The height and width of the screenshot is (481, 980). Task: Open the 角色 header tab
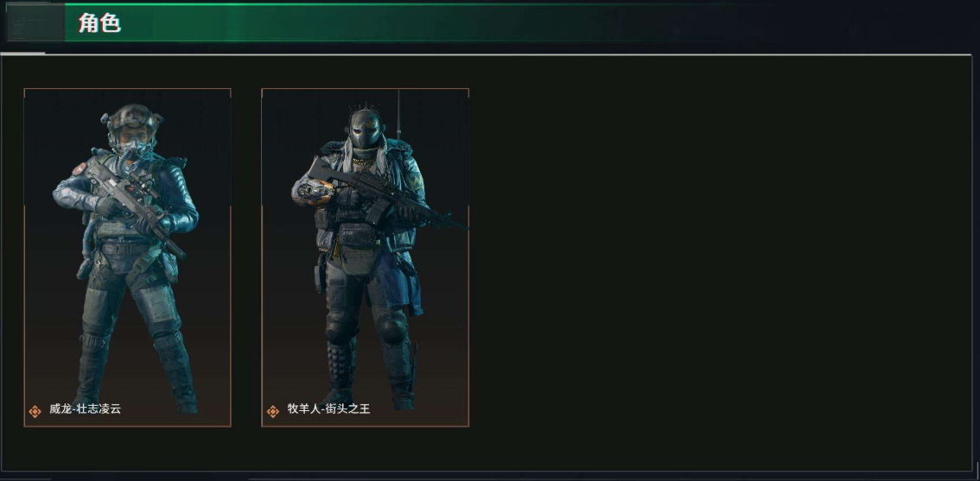tap(99, 23)
